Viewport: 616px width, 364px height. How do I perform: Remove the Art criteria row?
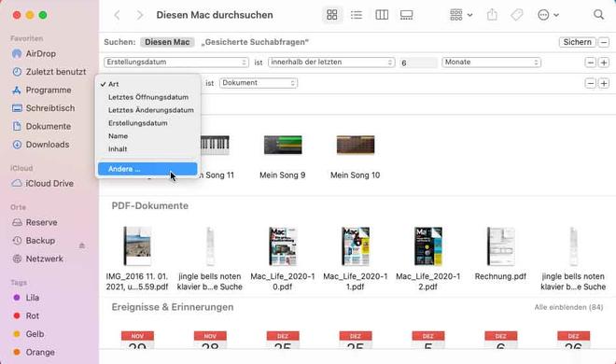click(x=590, y=83)
